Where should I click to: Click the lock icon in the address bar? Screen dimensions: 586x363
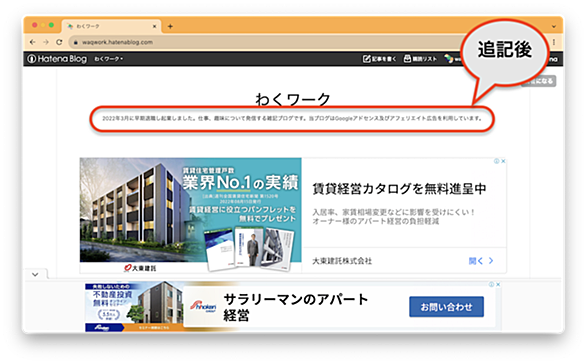click(x=75, y=43)
